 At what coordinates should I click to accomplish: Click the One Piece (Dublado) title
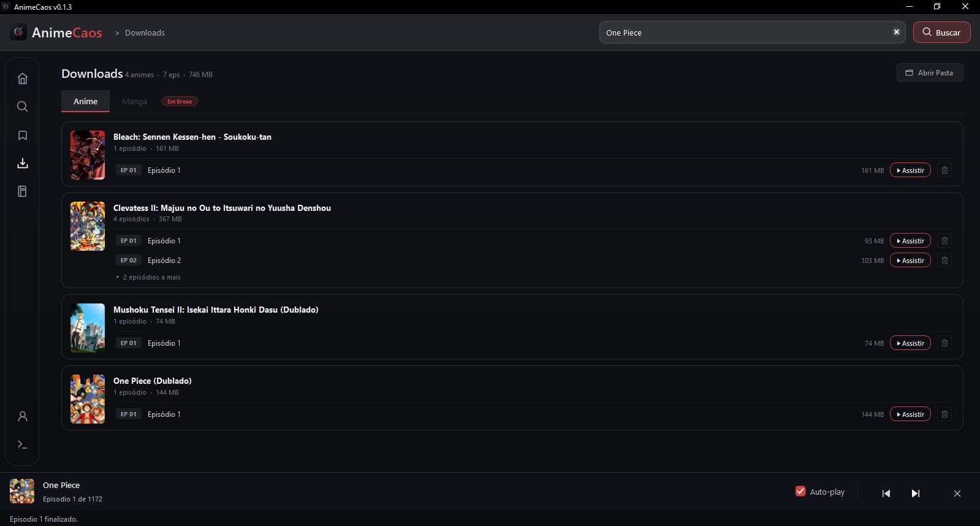pyautogui.click(x=153, y=381)
